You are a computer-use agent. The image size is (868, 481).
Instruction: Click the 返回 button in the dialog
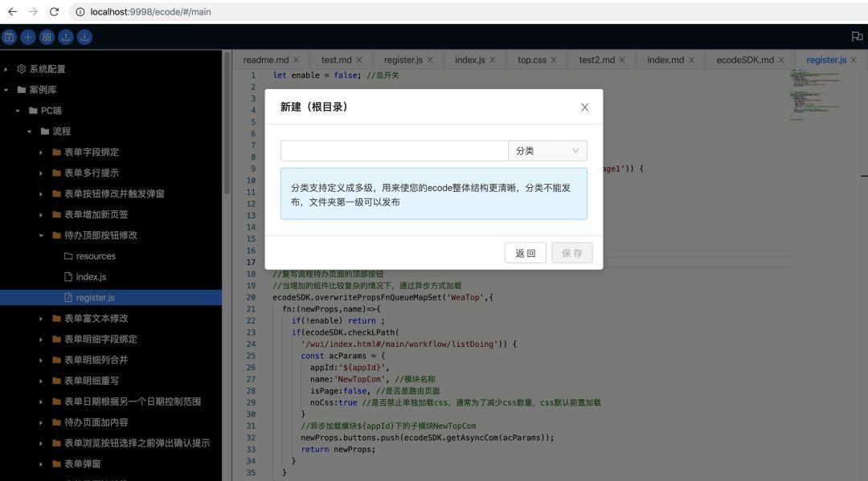click(525, 252)
